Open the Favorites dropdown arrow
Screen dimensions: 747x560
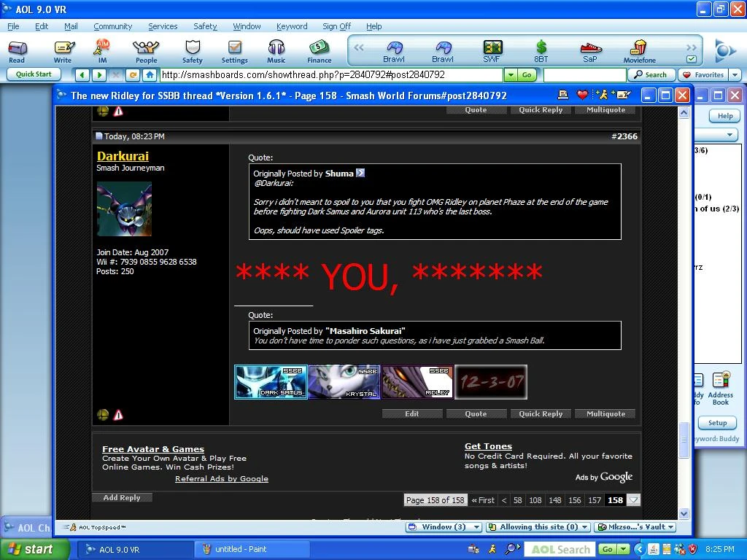[x=735, y=75]
